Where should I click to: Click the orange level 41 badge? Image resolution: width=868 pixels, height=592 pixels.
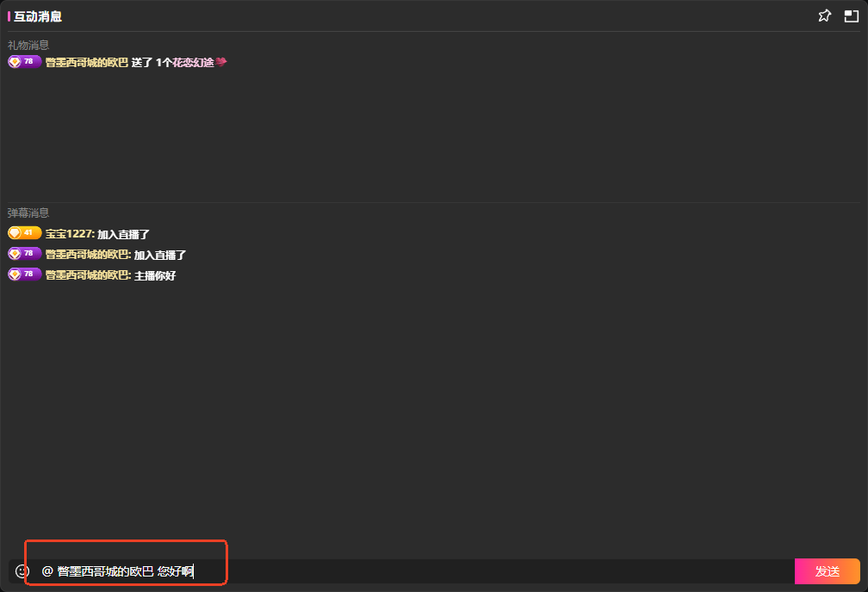coord(24,233)
